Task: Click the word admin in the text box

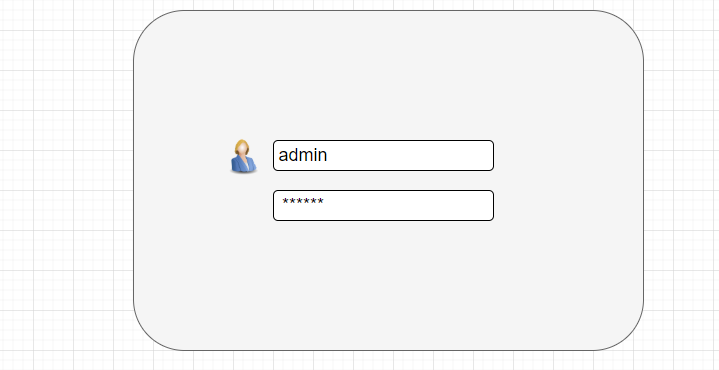Action: (303, 155)
